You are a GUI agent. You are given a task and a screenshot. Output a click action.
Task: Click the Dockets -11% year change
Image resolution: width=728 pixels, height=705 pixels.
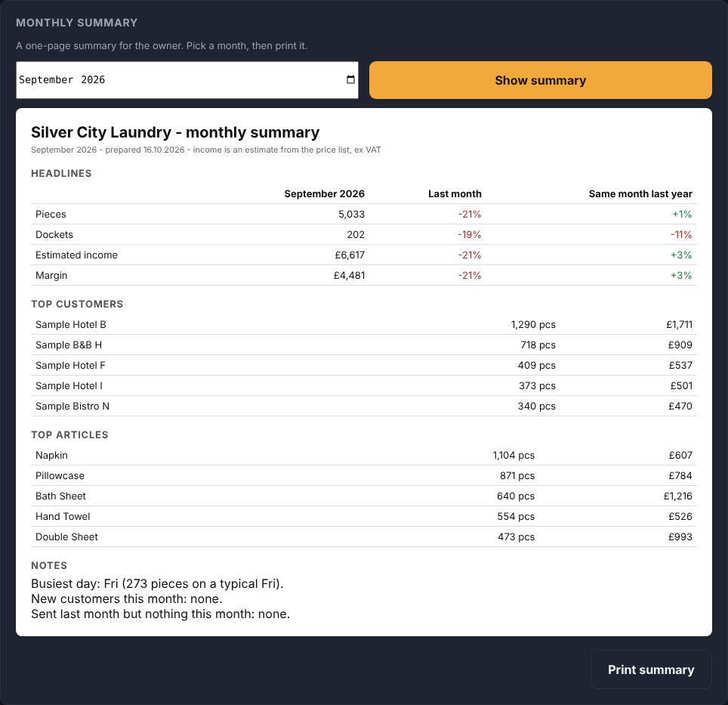(681, 234)
